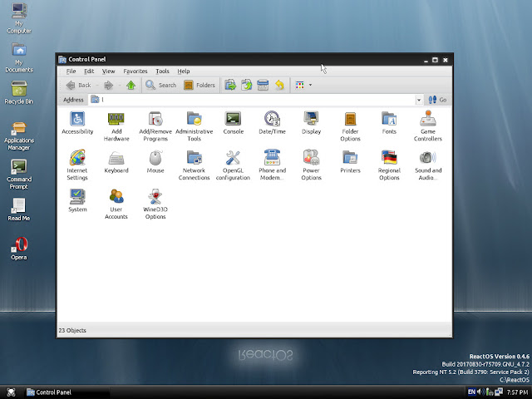Screen dimensions: 532x399
Task: Toggle the Folders pane button
Action: click(x=199, y=85)
